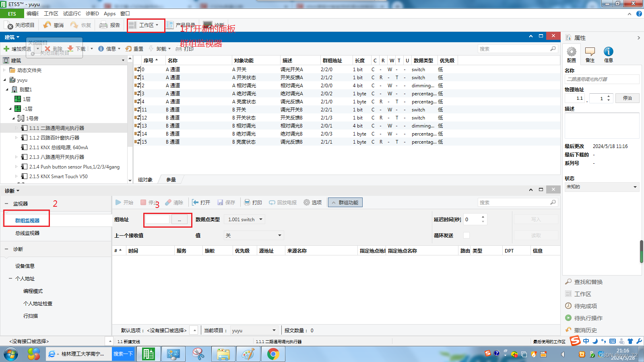Open 待完成项 todo items panel
This screenshot has height=362, width=644.
[x=581, y=306]
